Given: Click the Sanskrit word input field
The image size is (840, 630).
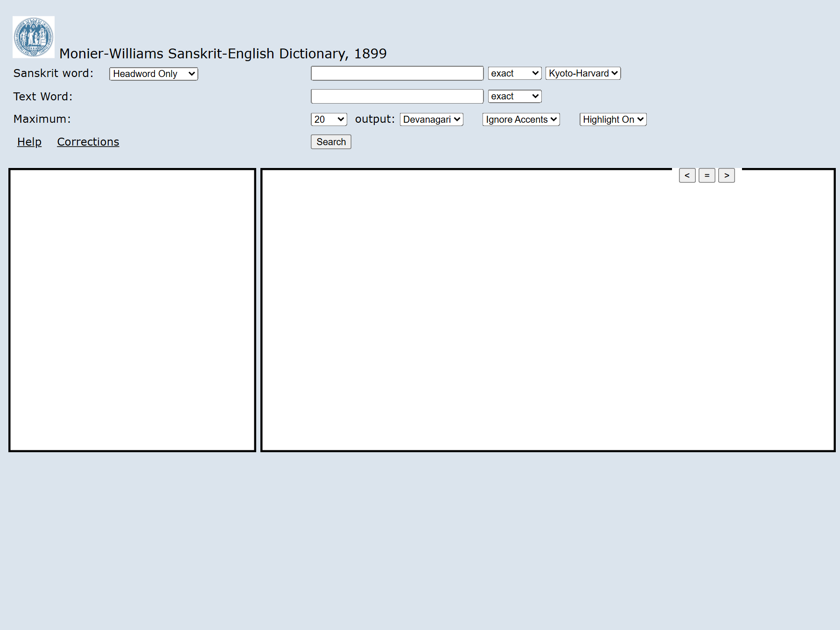Looking at the screenshot, I should click(x=397, y=73).
